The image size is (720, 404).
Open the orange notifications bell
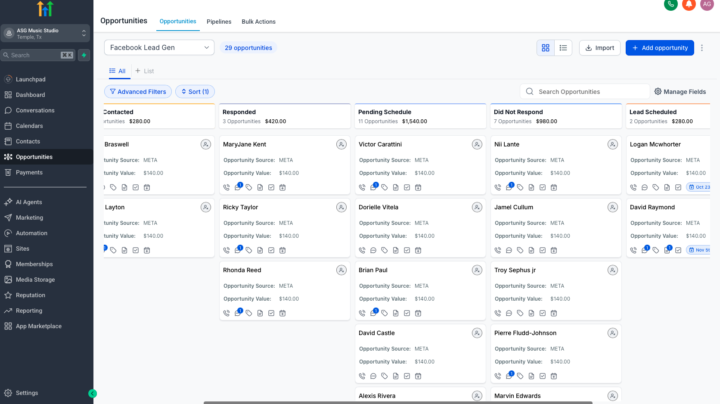(x=689, y=5)
